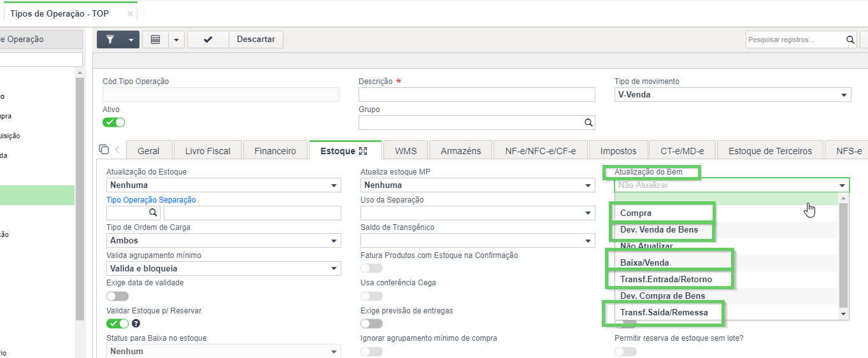Toggle Ignorar agrupamento mínimo de compra
Viewport: 868px width, 358px height.
(372, 352)
